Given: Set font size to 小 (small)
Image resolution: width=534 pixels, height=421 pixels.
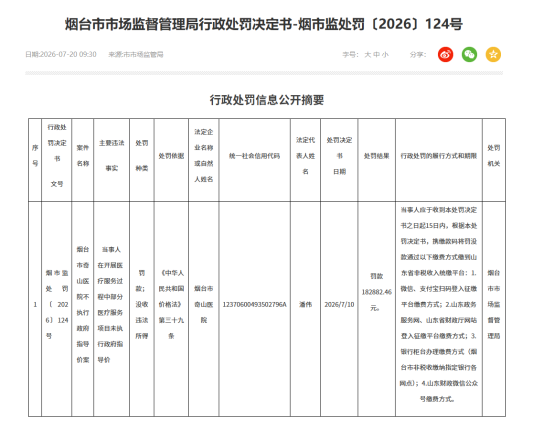Looking at the screenshot, I should [385, 54].
